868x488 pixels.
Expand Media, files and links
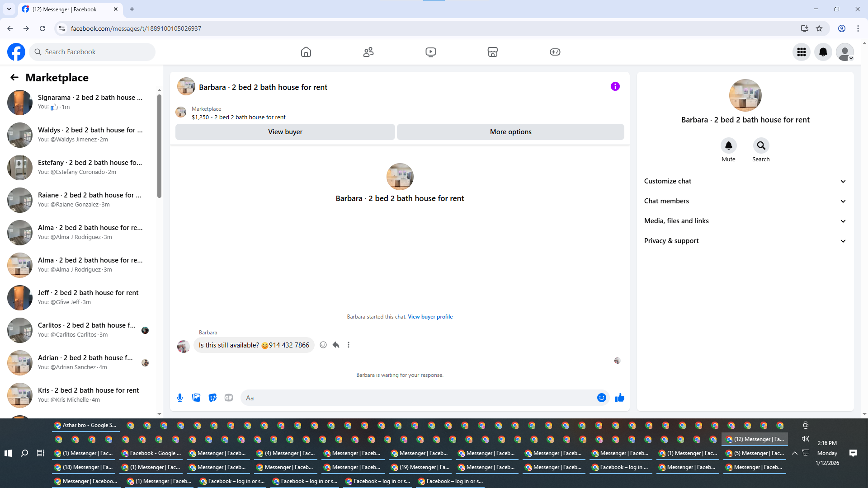[745, 221]
